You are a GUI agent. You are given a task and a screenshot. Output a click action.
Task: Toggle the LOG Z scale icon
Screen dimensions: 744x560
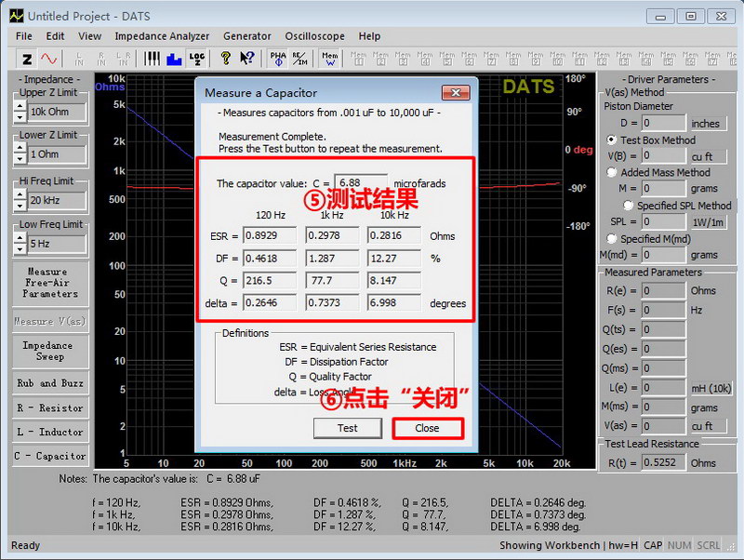tap(196, 59)
